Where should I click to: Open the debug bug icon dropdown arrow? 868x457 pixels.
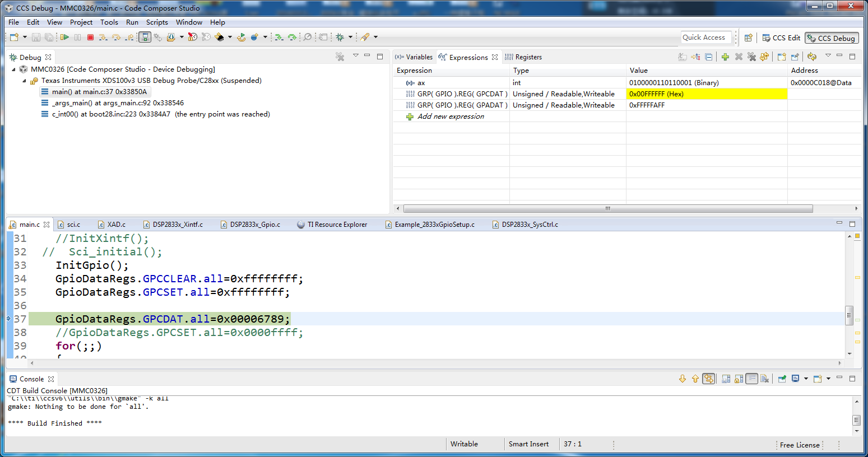(x=350, y=38)
